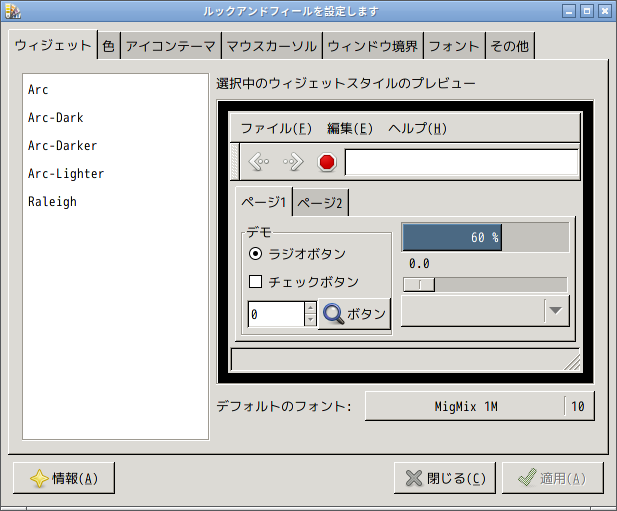Switch to the ウィンドウ境界 tab
The image size is (617, 511).
(x=373, y=46)
